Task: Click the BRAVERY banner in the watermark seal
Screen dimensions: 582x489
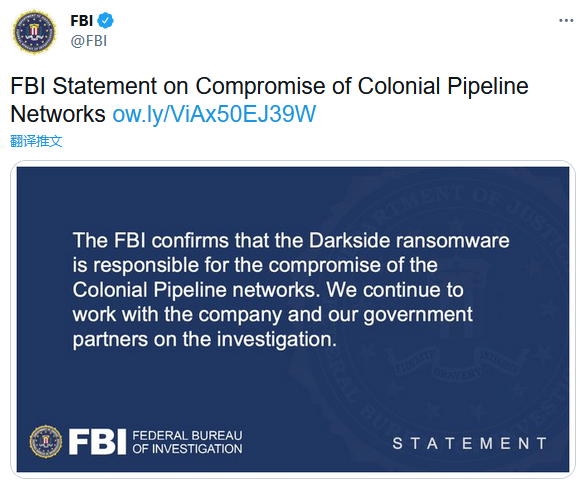Action: 459,373
